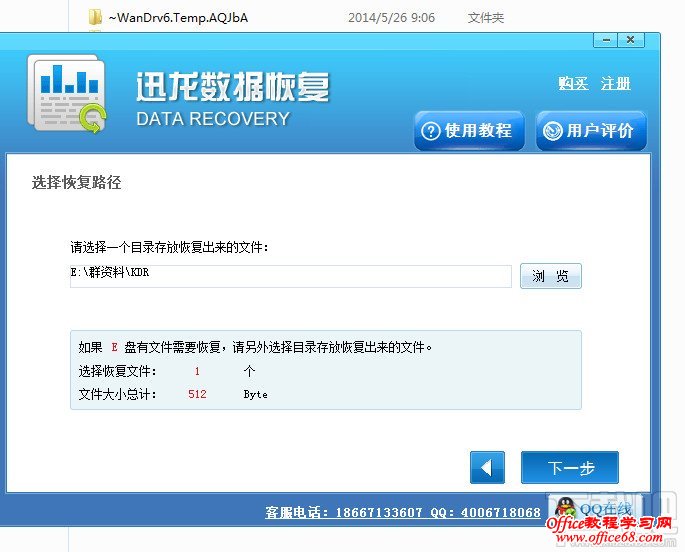
Task: Click the folder icon beside ~WanDrv6.Temp.AQJbA
Action: coord(95,17)
